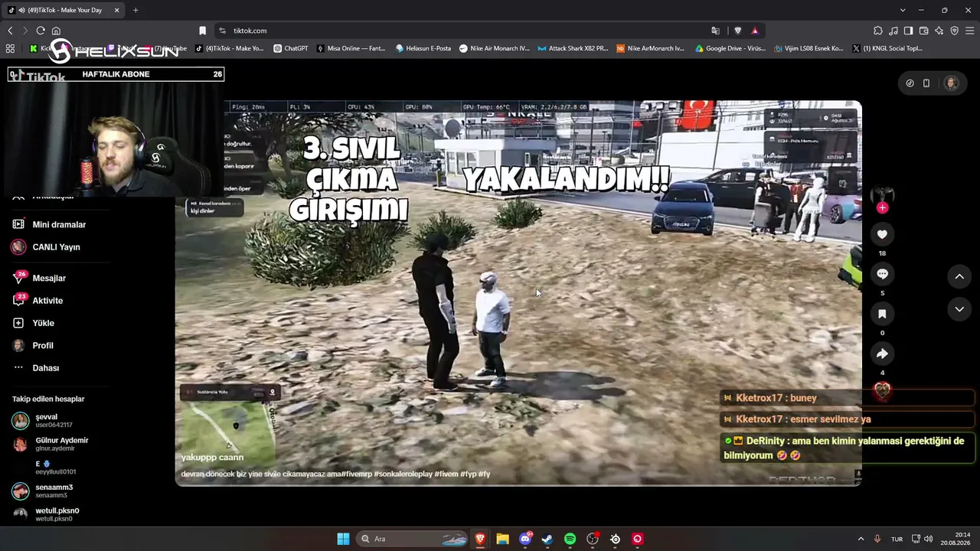Toggle the browser sidebar panel
The width and height of the screenshot is (980, 551).
coord(908,31)
